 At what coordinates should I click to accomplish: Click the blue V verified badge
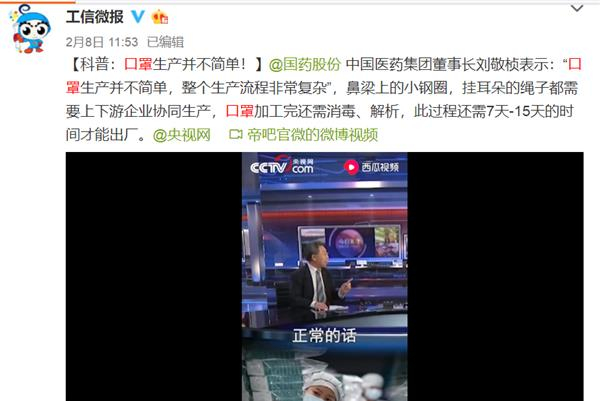[137, 17]
